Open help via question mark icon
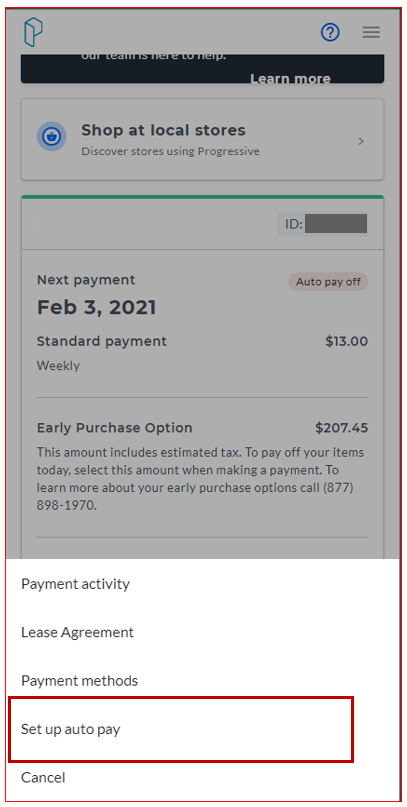This screenshot has width=407, height=807. pos(330,32)
